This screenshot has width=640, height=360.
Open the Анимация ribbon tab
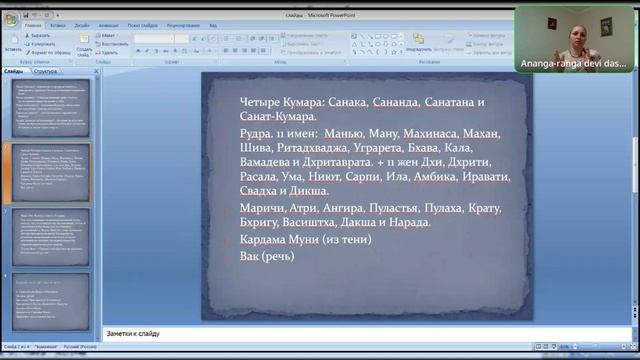pos(108,25)
